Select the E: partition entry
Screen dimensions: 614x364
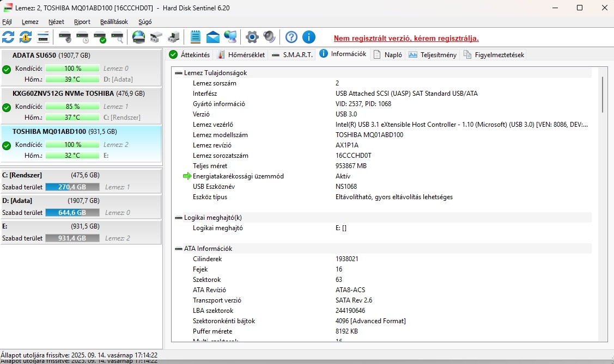click(x=81, y=232)
